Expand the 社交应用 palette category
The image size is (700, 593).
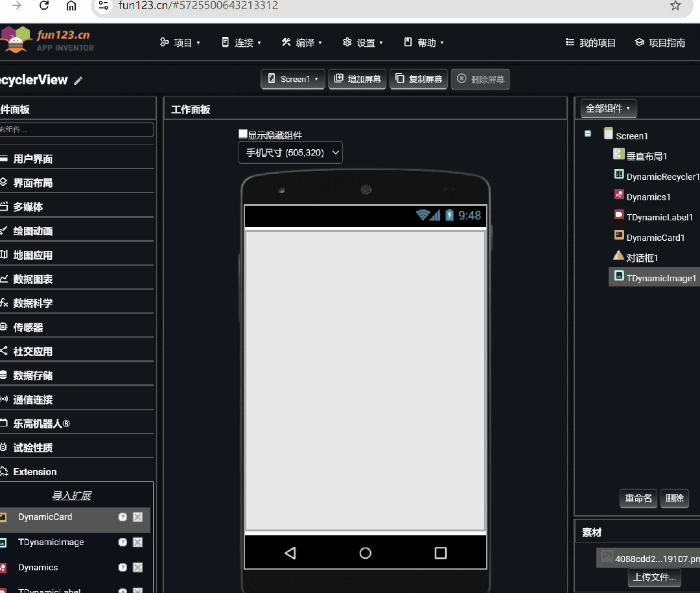point(76,351)
